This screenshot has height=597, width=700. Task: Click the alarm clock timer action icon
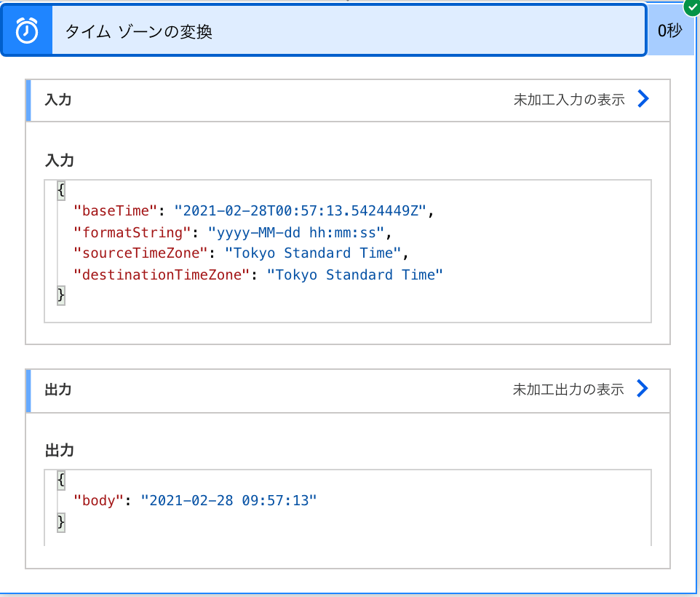pos(26,29)
